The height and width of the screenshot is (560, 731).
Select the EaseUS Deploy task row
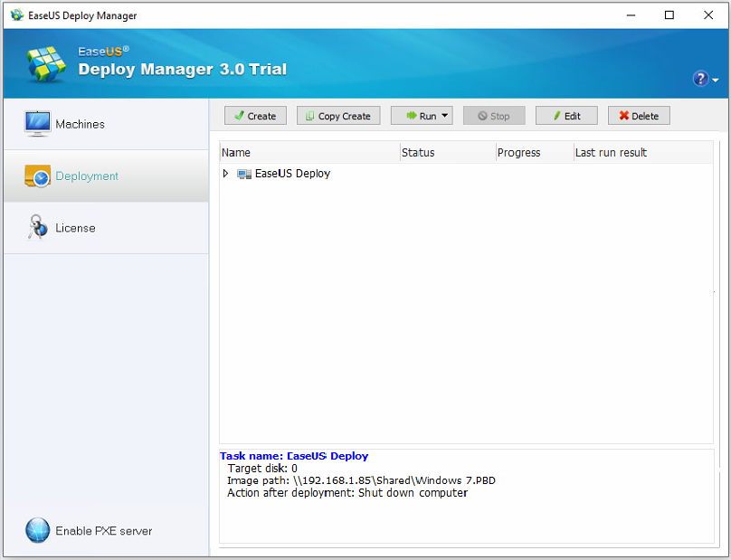click(x=466, y=174)
